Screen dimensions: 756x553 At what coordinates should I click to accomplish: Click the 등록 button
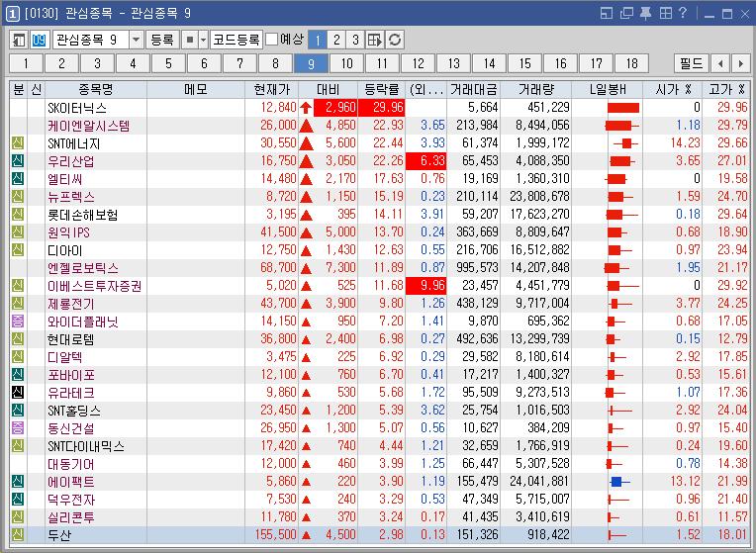162,40
